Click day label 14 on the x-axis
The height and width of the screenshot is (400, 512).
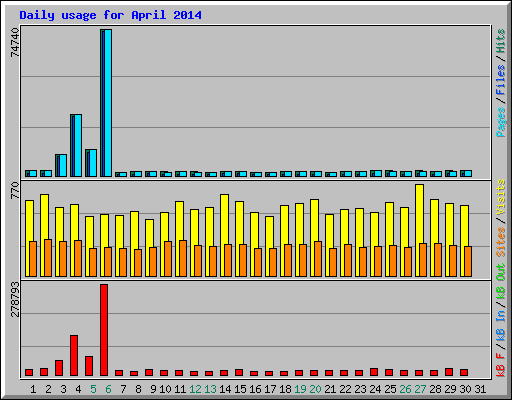[x=225, y=389]
